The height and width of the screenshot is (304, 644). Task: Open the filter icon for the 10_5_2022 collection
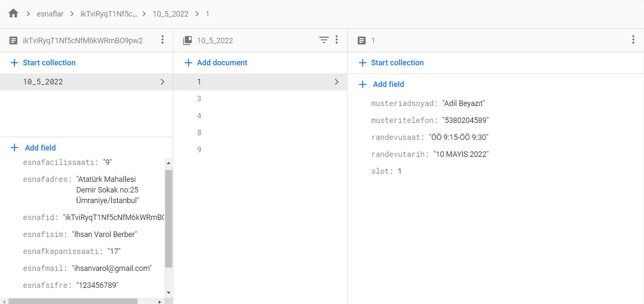tap(324, 39)
